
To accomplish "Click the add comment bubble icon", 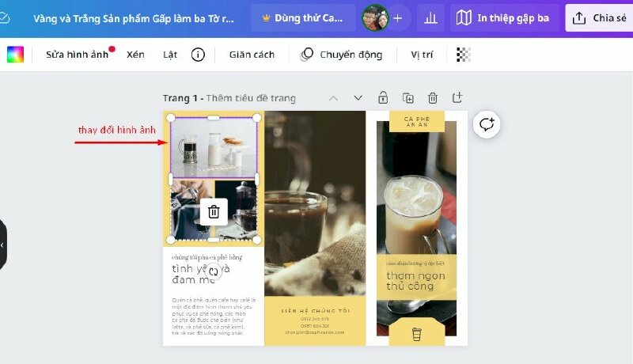I will tap(487, 124).
